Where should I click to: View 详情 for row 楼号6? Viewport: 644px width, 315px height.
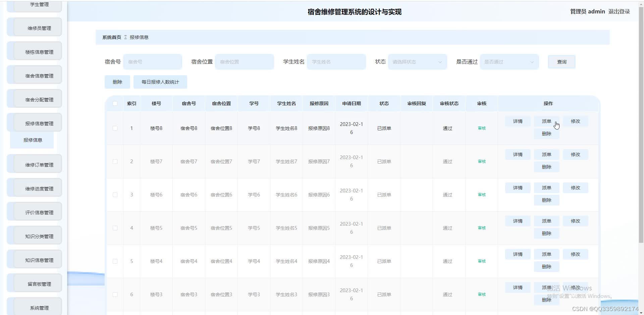(x=518, y=188)
